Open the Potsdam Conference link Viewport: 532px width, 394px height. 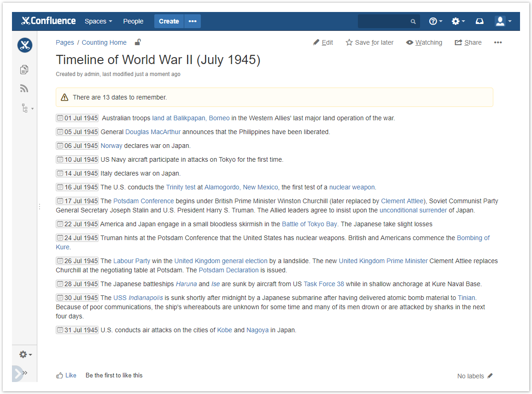coord(144,201)
